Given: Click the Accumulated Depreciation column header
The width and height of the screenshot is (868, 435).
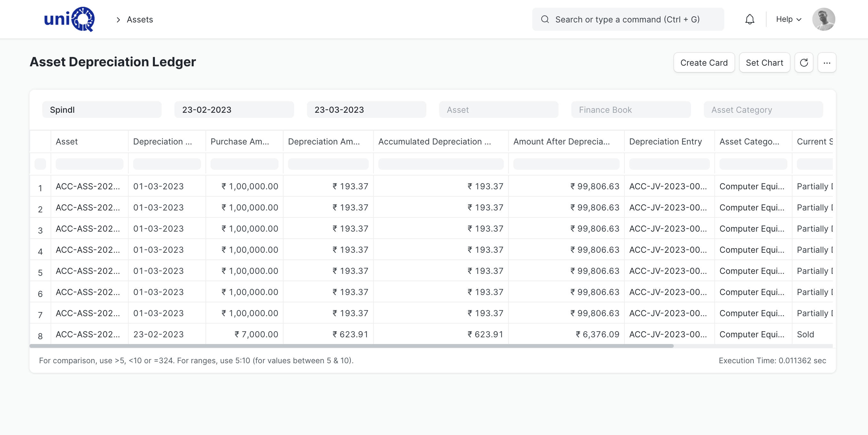Looking at the screenshot, I should click(x=441, y=142).
